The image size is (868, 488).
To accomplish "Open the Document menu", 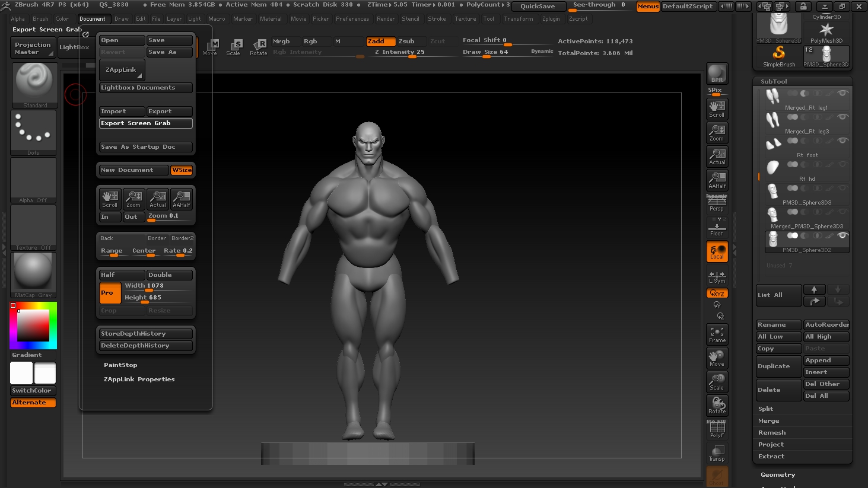I will pyautogui.click(x=93, y=19).
